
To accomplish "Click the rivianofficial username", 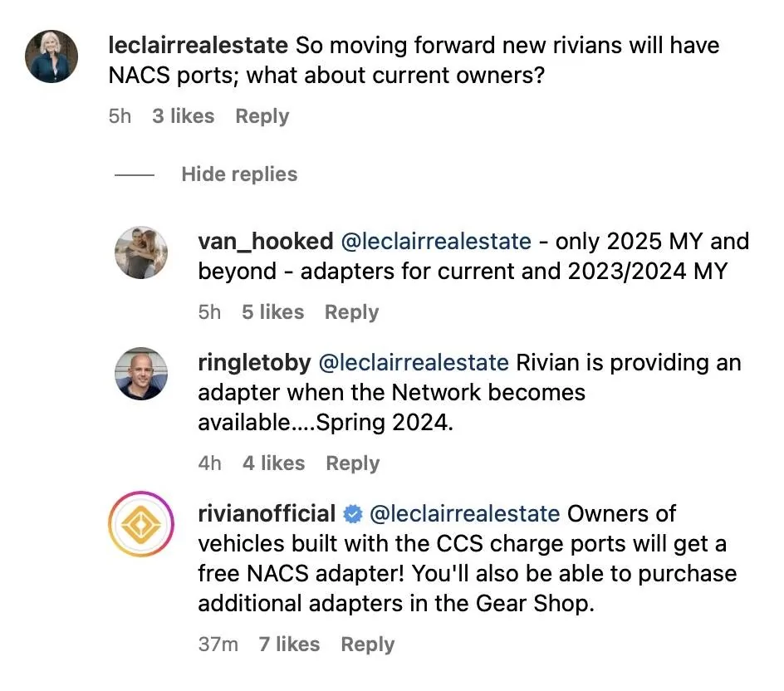I will (x=267, y=514).
